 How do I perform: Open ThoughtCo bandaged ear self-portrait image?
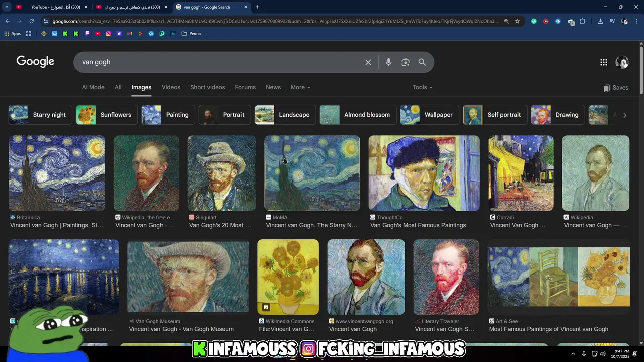click(424, 173)
